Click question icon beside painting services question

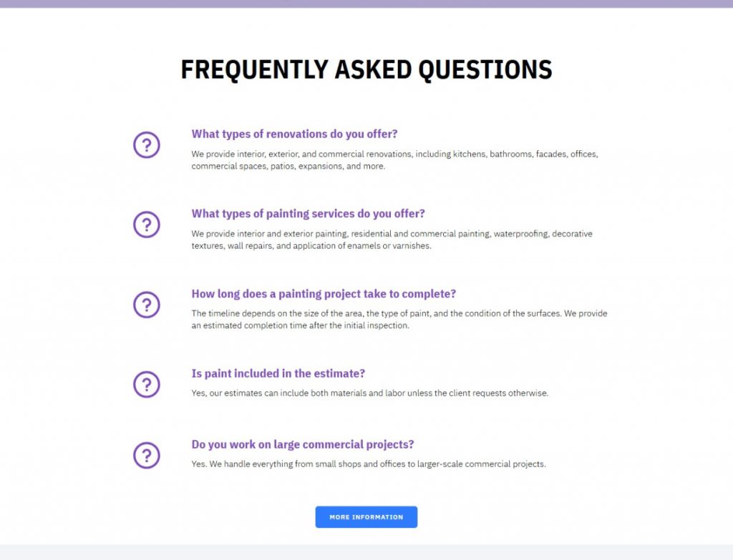pyautogui.click(x=147, y=225)
